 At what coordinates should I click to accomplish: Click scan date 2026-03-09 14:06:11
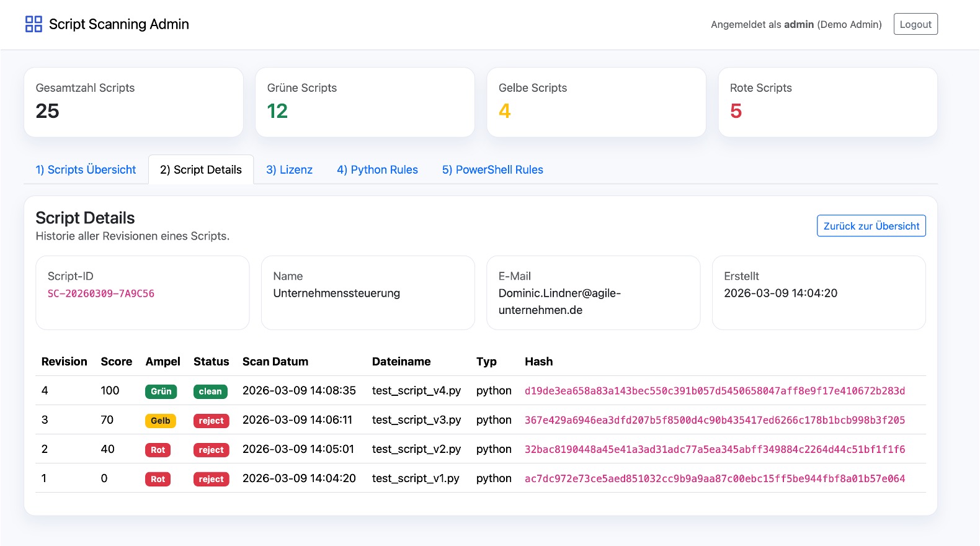[x=297, y=419]
